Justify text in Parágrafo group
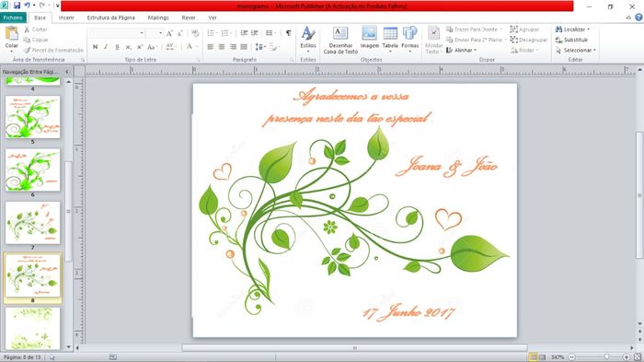Viewport: 644px width, 362px height. (244, 47)
